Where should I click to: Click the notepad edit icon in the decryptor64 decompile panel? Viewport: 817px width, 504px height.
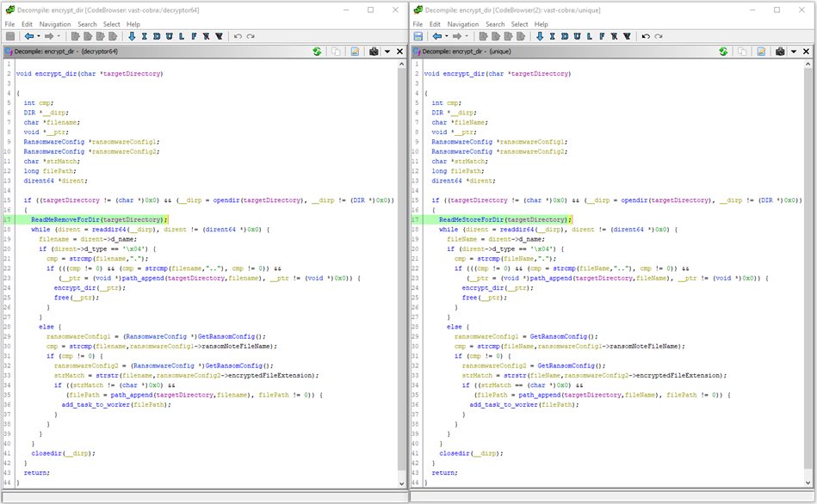click(x=355, y=52)
